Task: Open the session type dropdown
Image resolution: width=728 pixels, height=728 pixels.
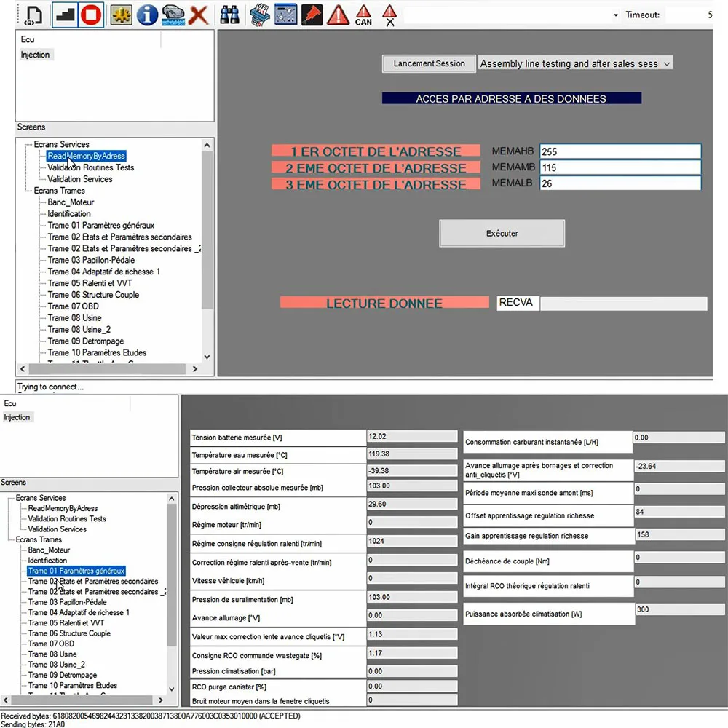Action: click(x=665, y=64)
